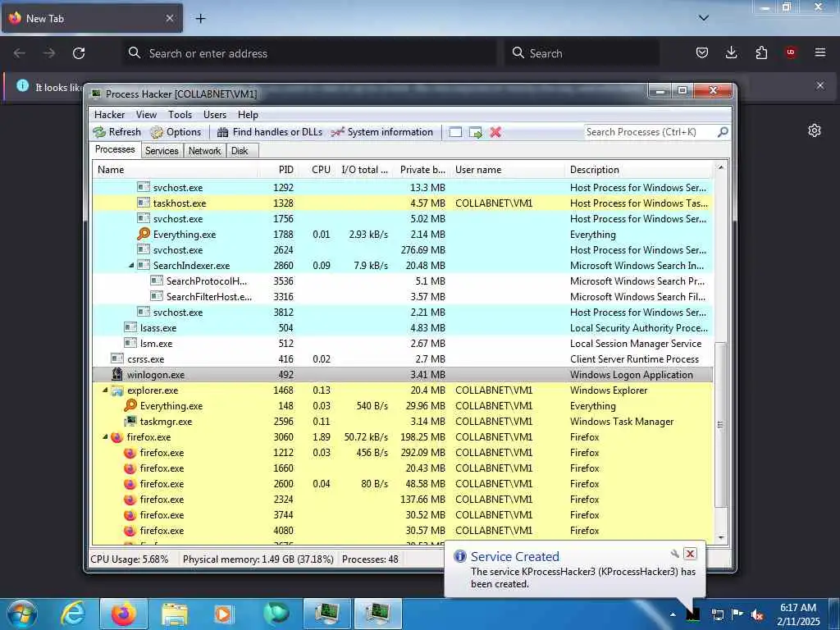The image size is (840, 630).
Task: Open the Tools menu
Action: 180,115
